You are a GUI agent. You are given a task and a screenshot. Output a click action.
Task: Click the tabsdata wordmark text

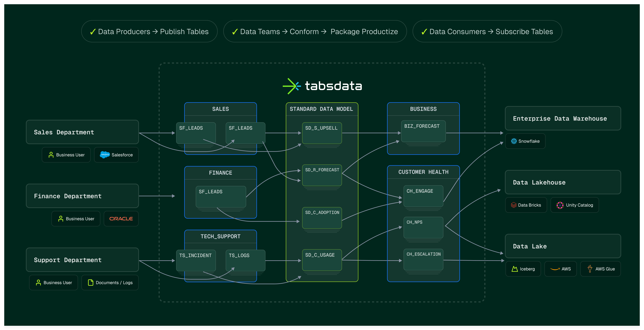(x=334, y=86)
